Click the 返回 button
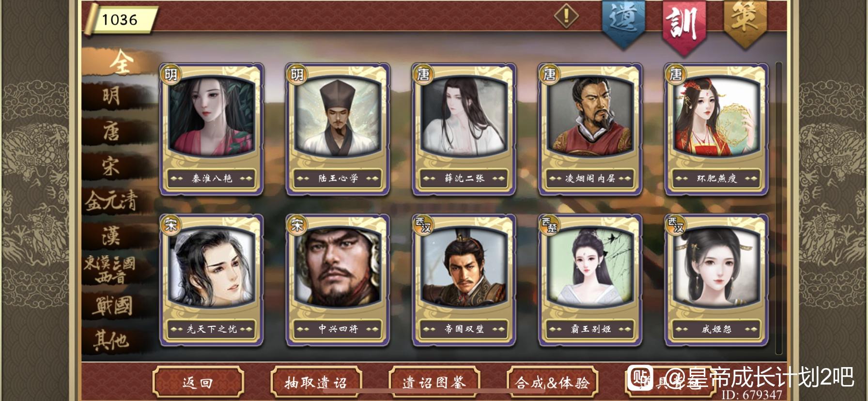Screen dimensions: 868x401 tap(198, 383)
